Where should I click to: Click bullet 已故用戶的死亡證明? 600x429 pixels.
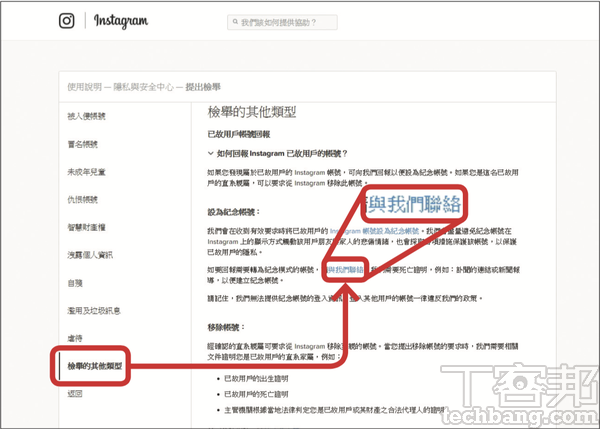256,394
